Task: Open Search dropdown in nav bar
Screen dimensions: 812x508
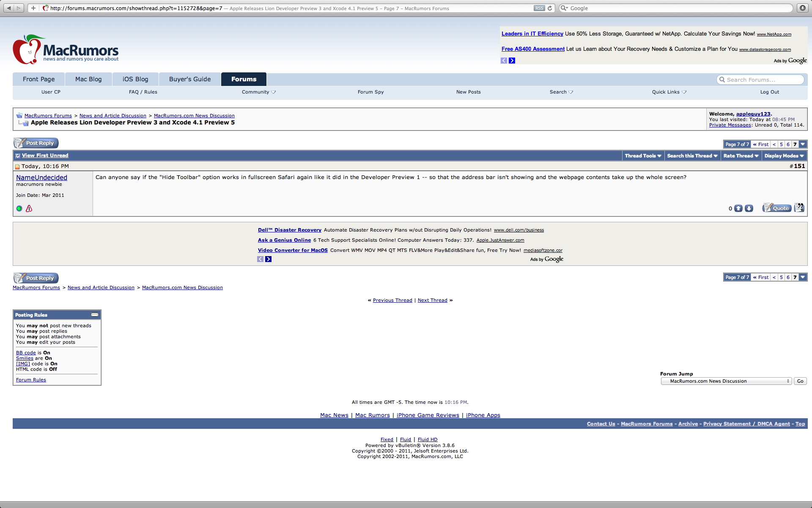Action: 561,92
